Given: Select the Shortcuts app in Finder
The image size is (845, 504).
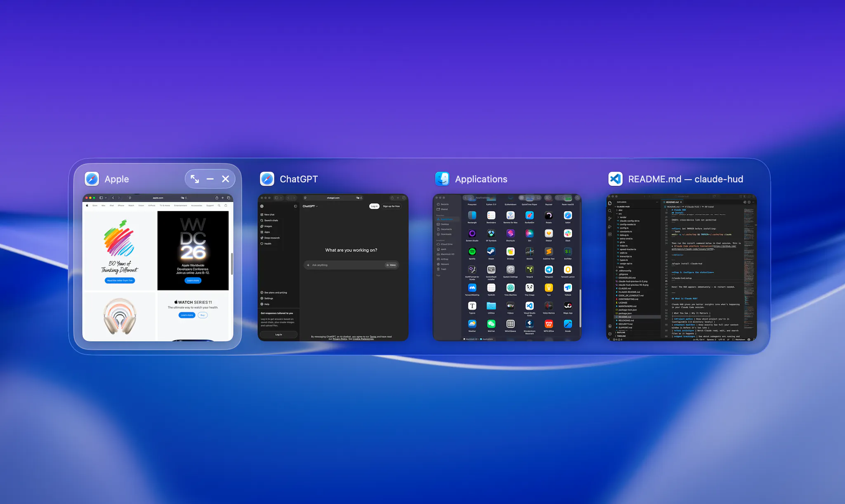Looking at the screenshot, I should click(x=510, y=233).
